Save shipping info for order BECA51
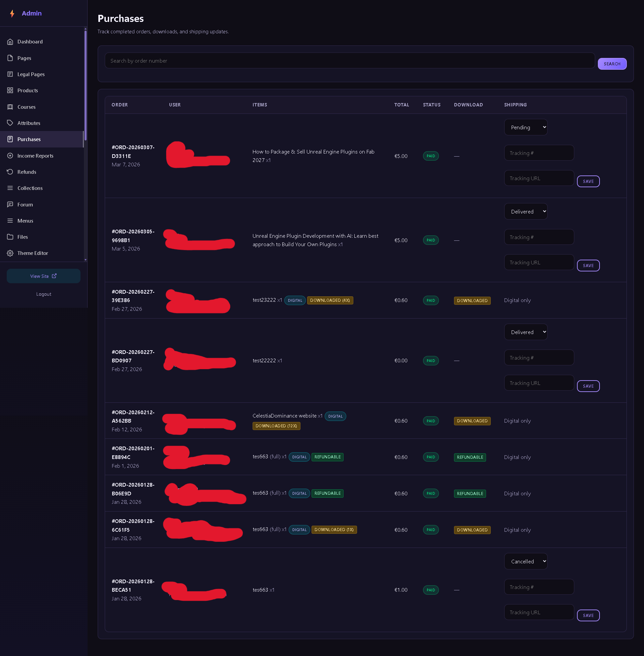This screenshot has width=644, height=656. click(x=588, y=616)
